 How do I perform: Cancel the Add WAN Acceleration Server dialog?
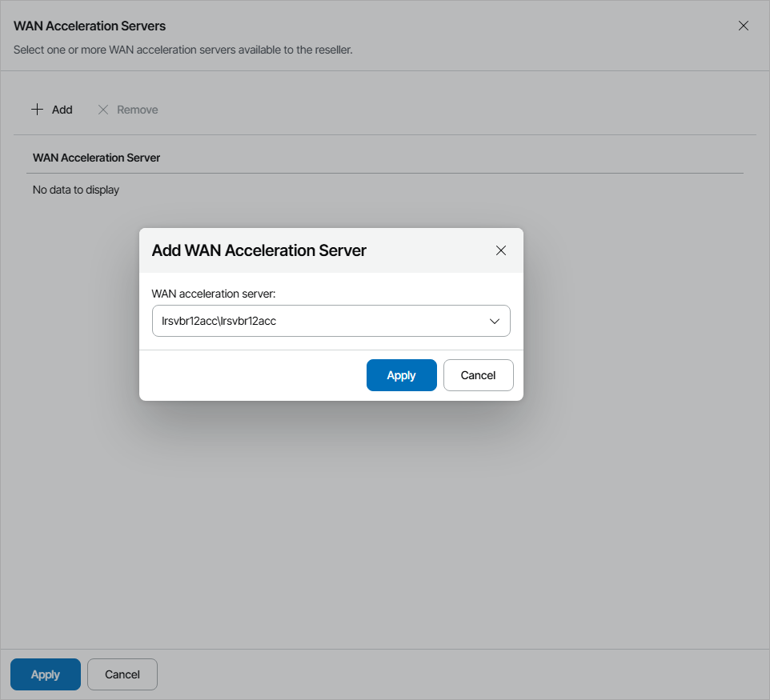tap(478, 374)
